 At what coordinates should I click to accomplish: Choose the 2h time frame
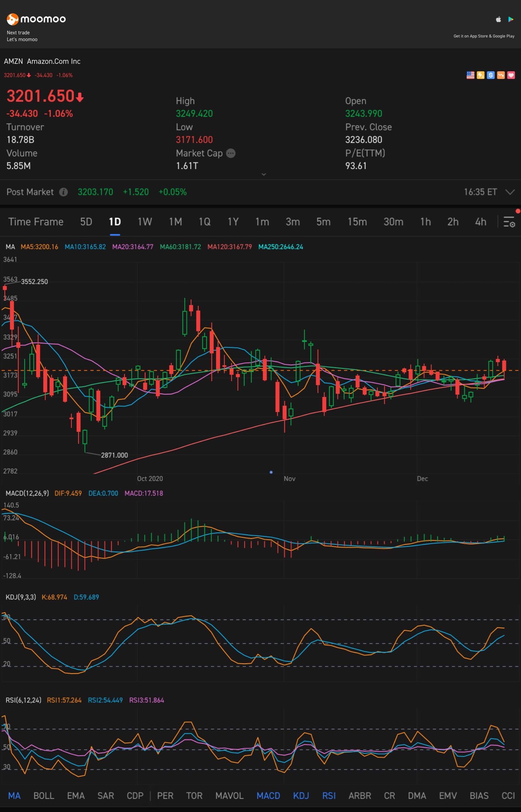[x=453, y=222]
